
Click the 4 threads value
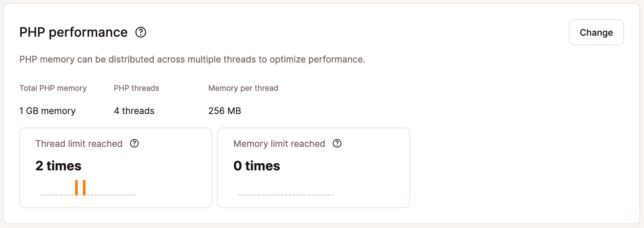[x=134, y=111]
